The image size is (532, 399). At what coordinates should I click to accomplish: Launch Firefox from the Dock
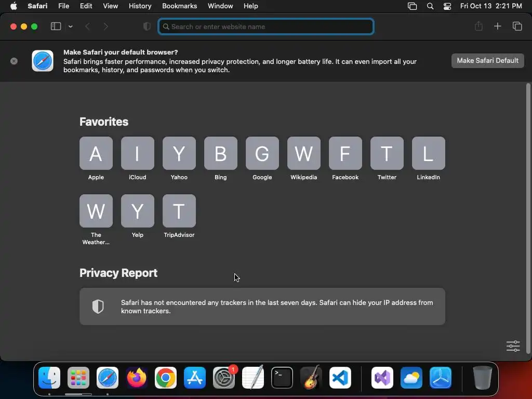(x=137, y=378)
